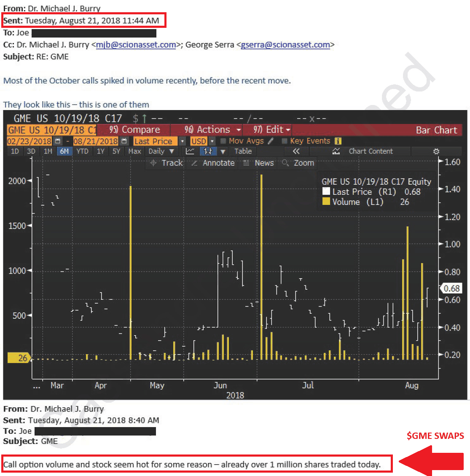Select the Max range tab
The height and width of the screenshot is (476, 470).
click(135, 151)
